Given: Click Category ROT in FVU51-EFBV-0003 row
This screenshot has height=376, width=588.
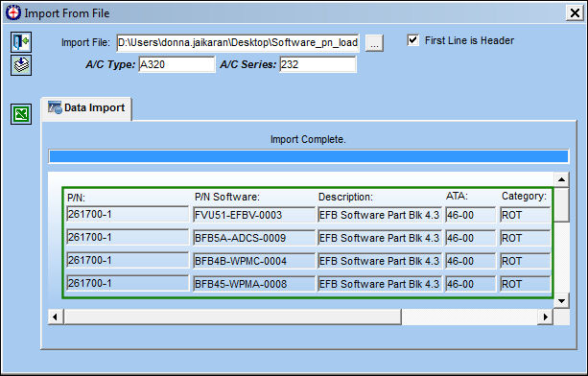Looking at the screenshot, I should pos(525,215).
